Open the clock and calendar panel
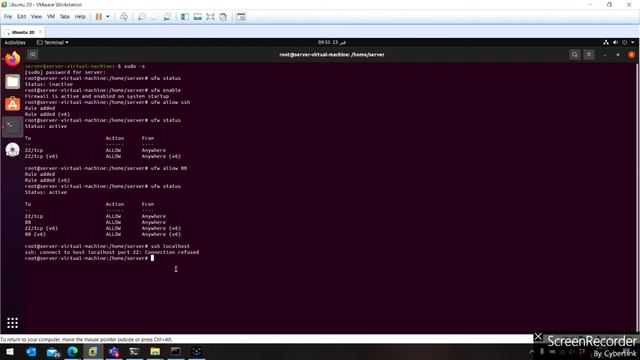 331,42
